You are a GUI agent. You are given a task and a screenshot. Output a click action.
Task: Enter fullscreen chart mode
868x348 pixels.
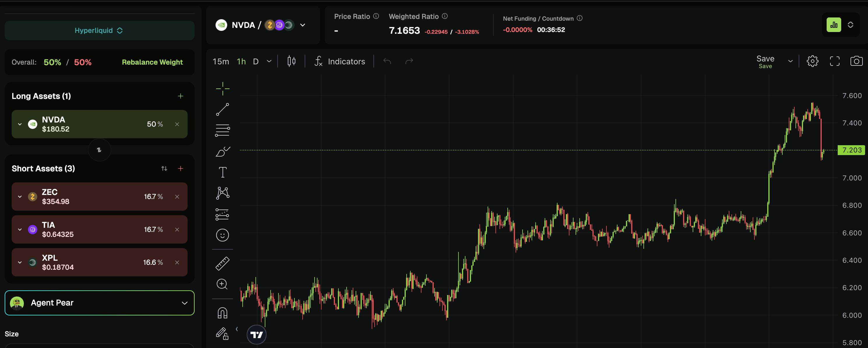point(834,61)
